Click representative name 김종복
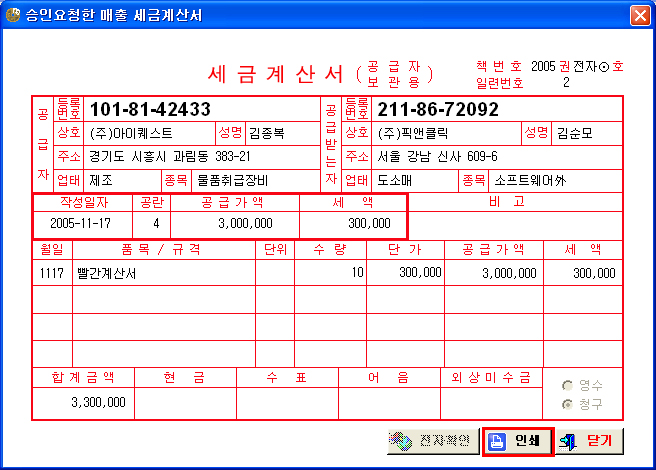656x470 pixels. (267, 134)
